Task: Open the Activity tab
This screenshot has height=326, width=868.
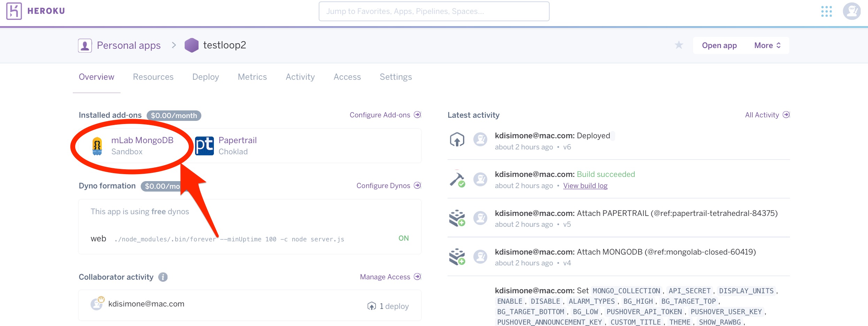Action: [x=300, y=77]
